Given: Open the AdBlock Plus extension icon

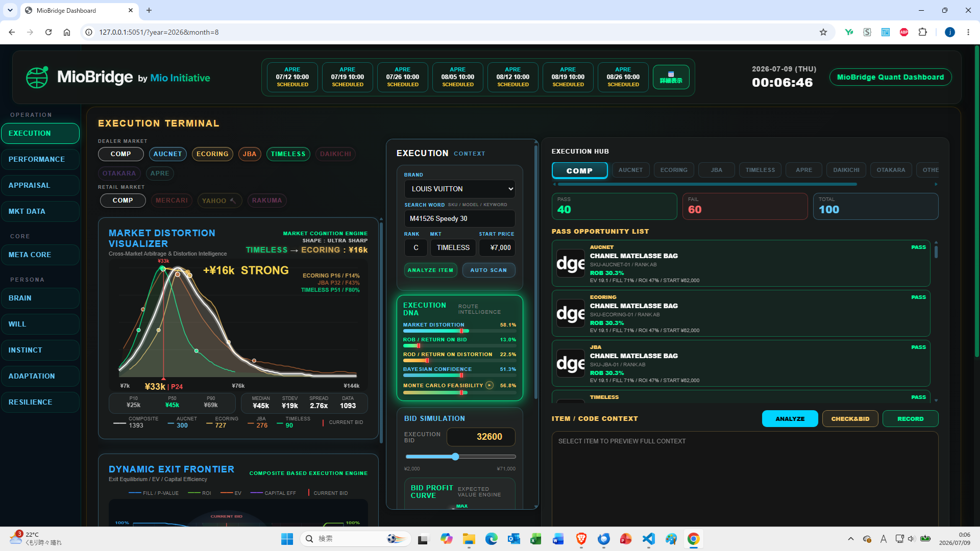Looking at the screenshot, I should pyautogui.click(x=904, y=32).
